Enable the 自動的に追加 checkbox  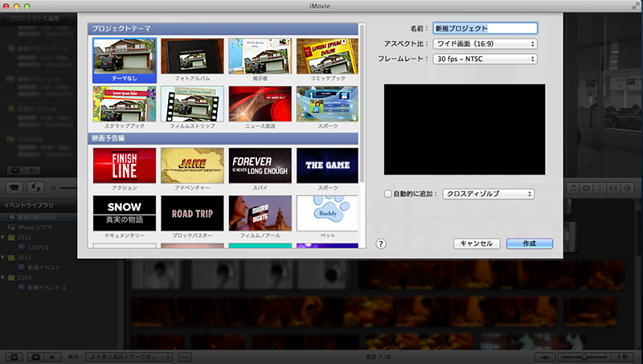[x=387, y=194]
